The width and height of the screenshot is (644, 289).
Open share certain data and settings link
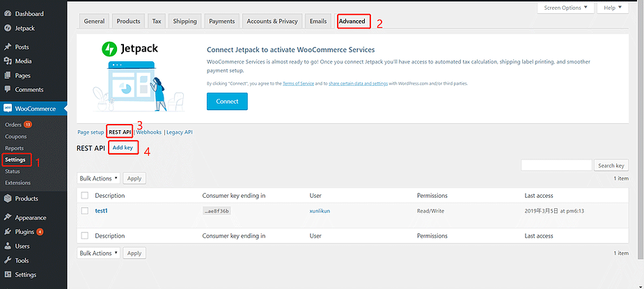[358, 84]
